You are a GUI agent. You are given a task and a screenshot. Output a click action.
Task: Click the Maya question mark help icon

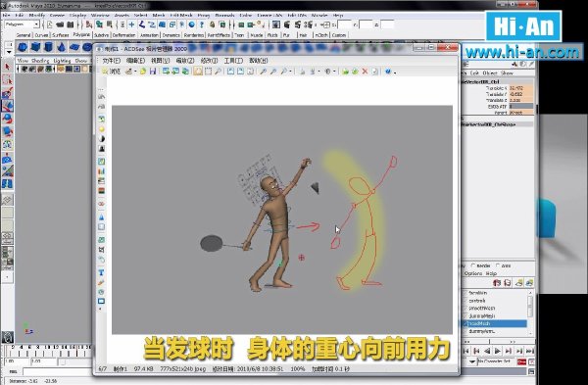point(202,24)
